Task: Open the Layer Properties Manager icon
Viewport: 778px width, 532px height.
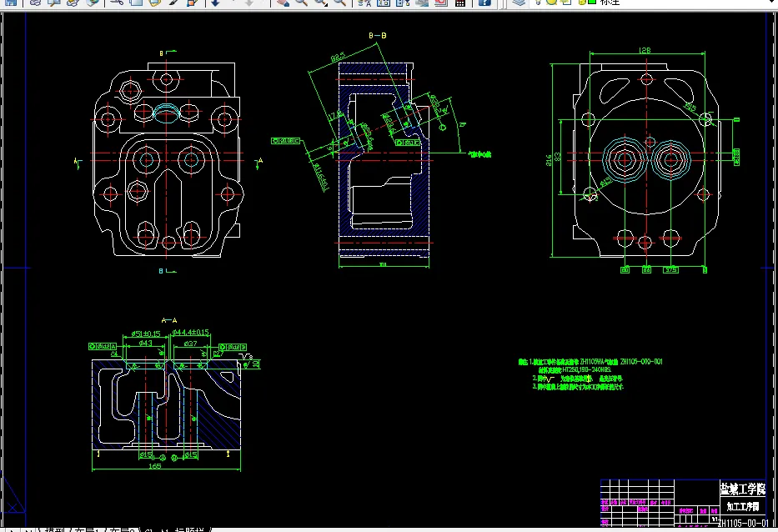Action: point(519,3)
